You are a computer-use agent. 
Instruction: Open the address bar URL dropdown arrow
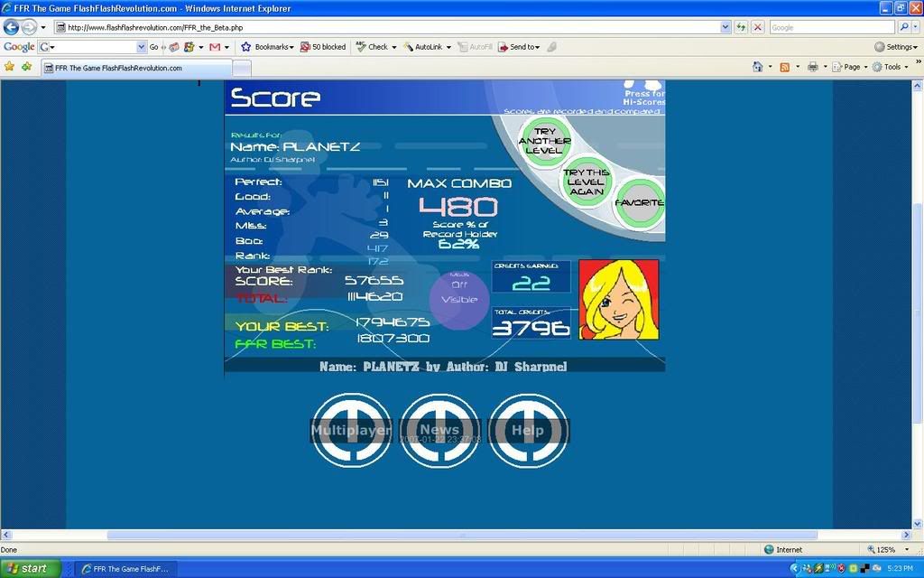pyautogui.click(x=725, y=27)
